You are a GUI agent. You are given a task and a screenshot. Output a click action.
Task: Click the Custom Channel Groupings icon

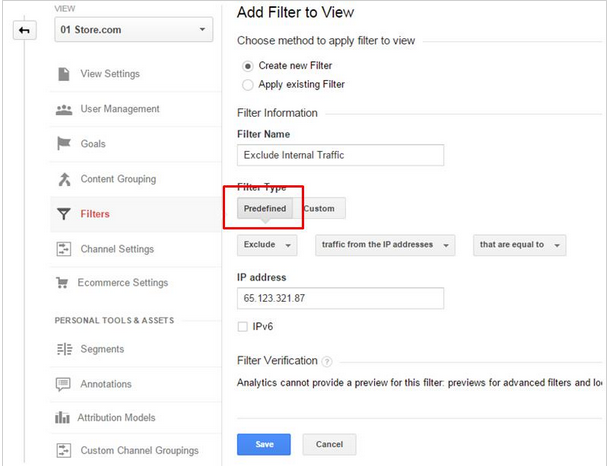pos(64,450)
